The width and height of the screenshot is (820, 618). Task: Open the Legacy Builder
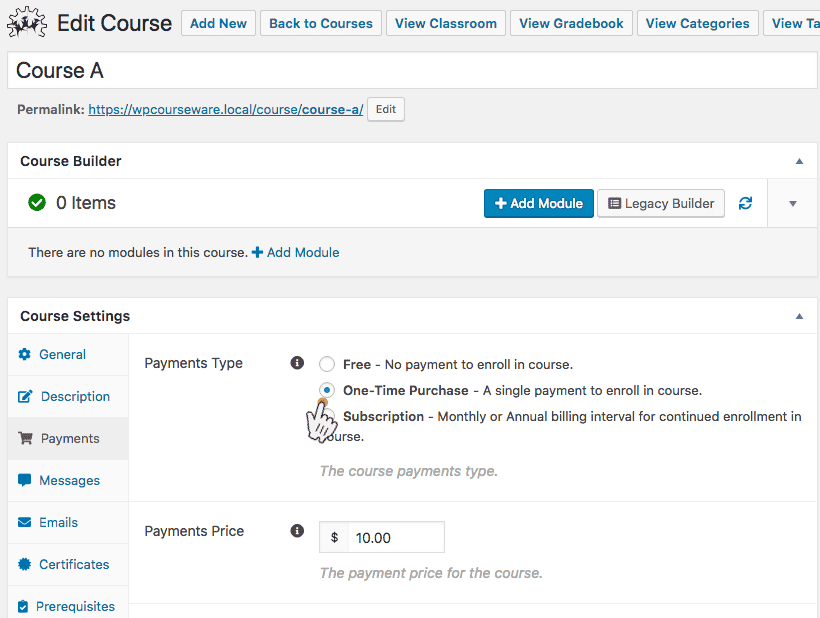coord(661,203)
